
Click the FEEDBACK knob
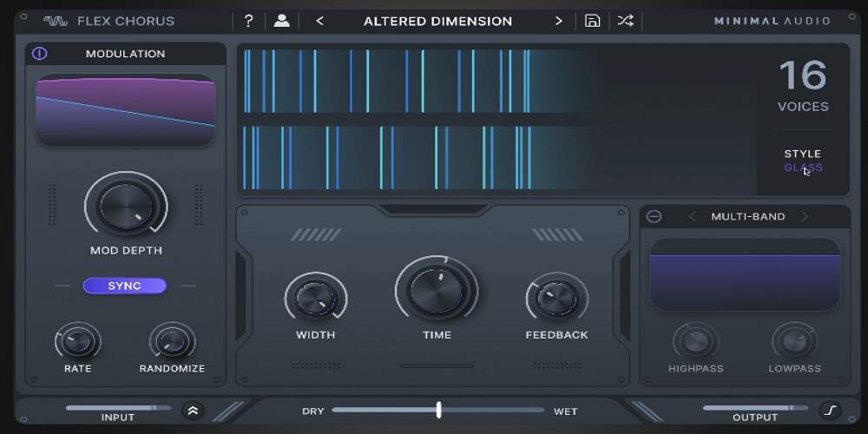(x=557, y=299)
